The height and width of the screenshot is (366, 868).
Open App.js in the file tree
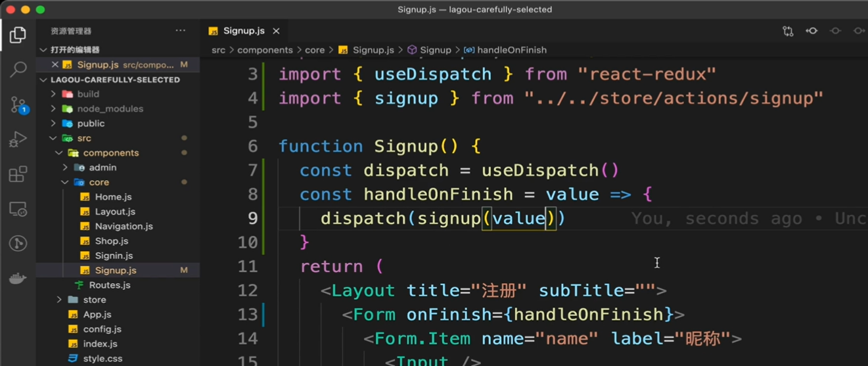[97, 315]
